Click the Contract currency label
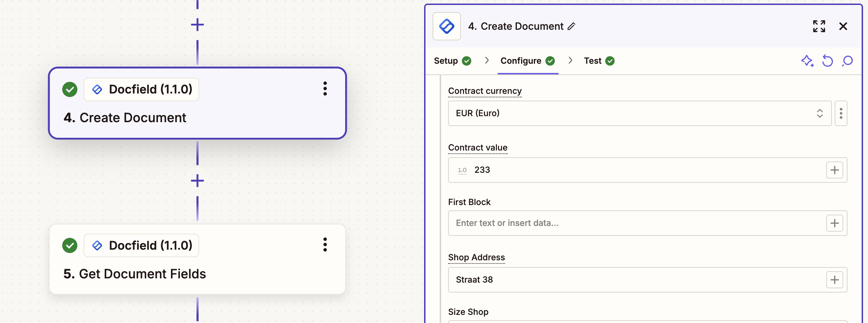Viewport: 868px width, 323px height. click(485, 91)
